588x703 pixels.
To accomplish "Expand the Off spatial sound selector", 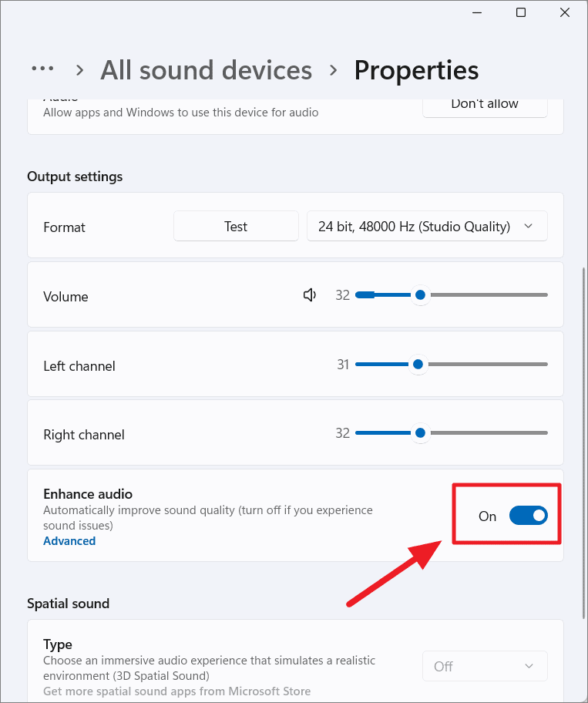I will point(485,665).
